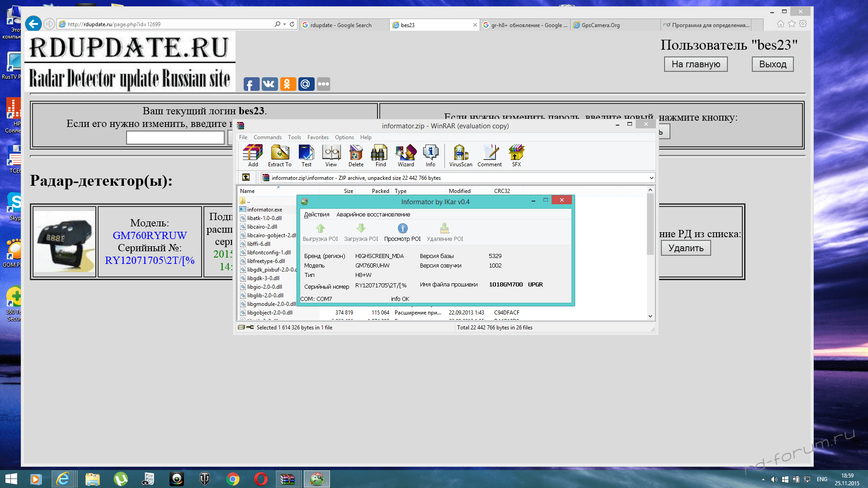
Task: Click the Windows Start button
Action: pos(11,479)
